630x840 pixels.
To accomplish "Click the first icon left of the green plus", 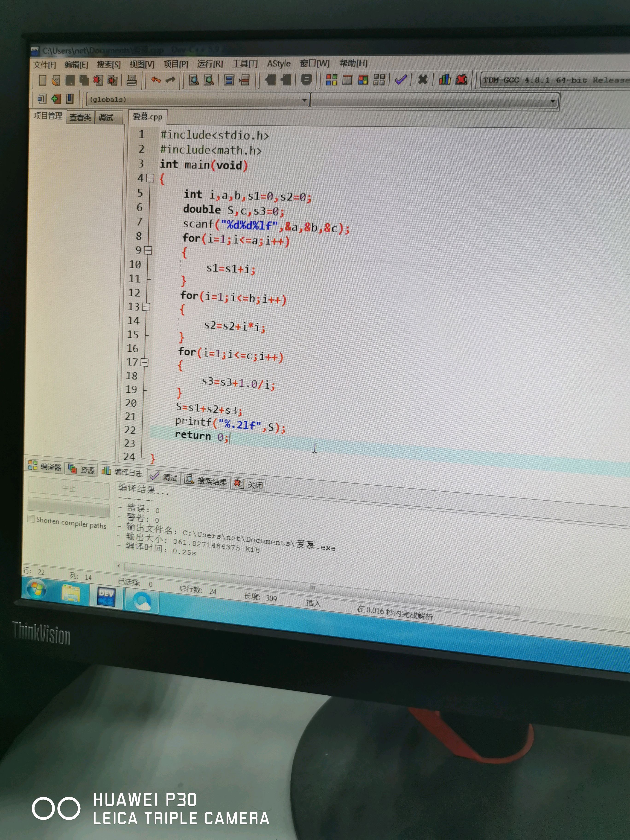I will pos(42,99).
